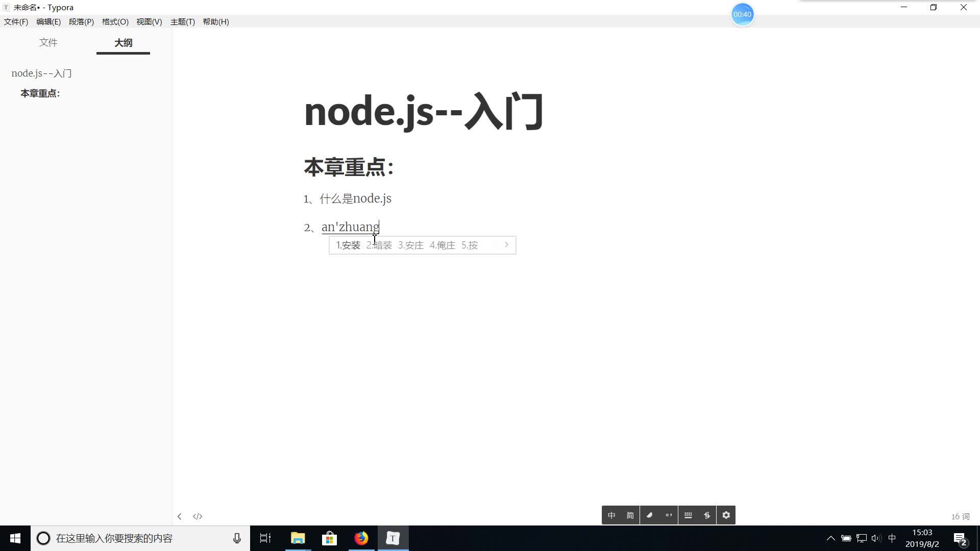Click the 大纲 tab in sidebar
The image size is (980, 551).
[x=123, y=42]
